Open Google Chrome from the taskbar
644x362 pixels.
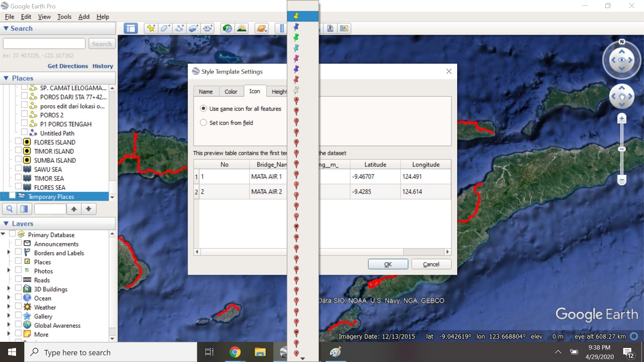(235, 352)
